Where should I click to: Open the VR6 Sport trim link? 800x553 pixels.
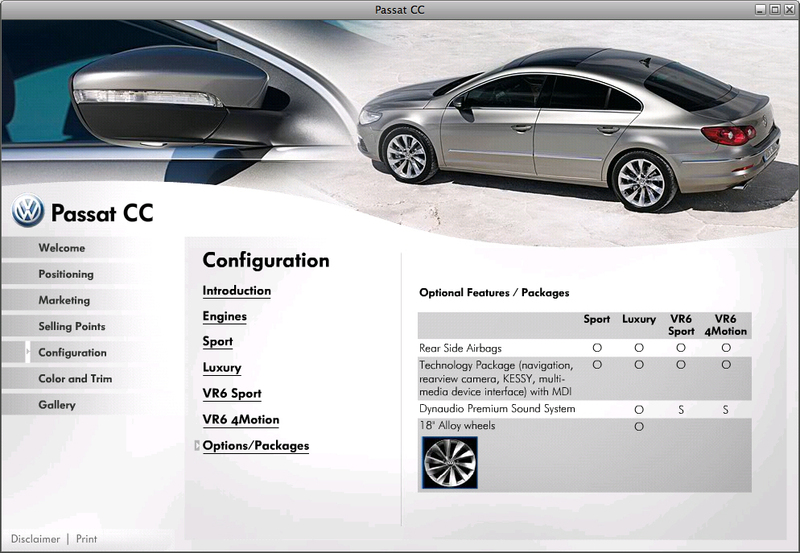point(232,394)
